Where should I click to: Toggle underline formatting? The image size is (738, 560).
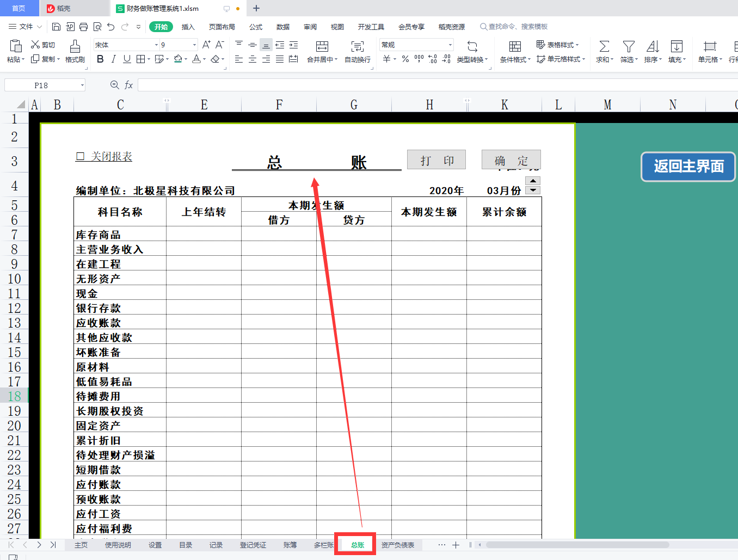(127, 59)
